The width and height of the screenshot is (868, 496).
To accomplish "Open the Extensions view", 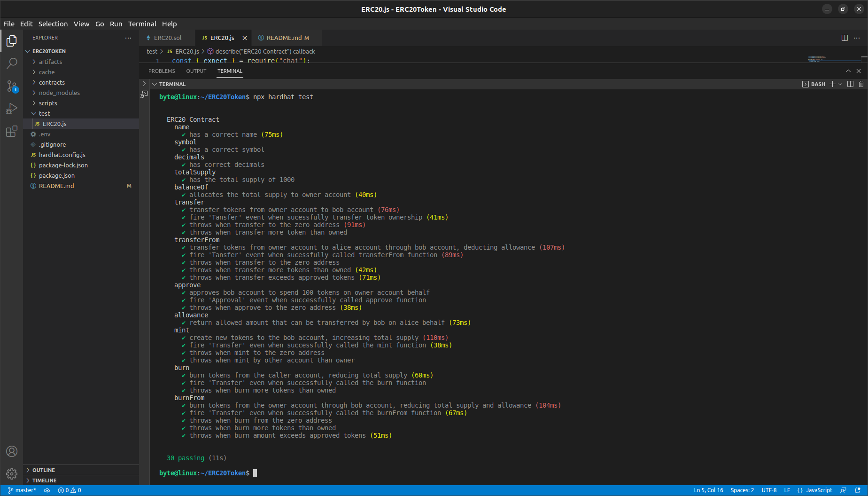I will 12,131.
